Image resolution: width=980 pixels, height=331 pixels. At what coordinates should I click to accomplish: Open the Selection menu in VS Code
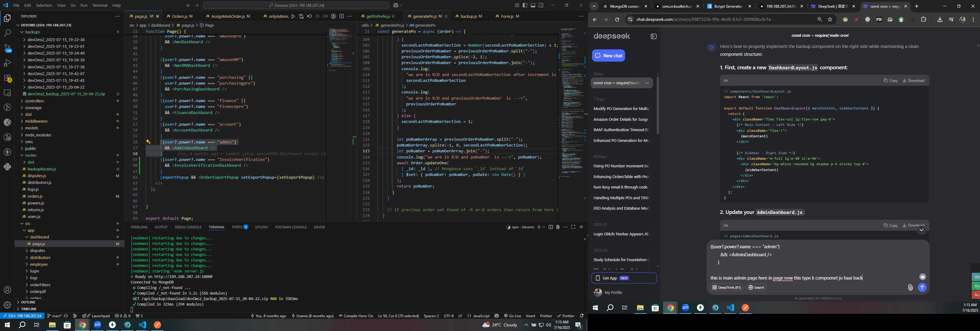[x=44, y=5]
